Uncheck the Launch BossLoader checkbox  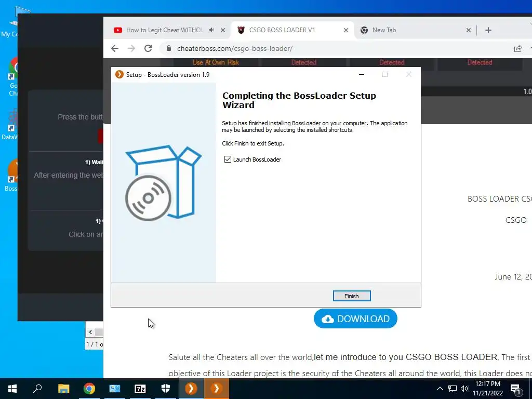[228, 159]
